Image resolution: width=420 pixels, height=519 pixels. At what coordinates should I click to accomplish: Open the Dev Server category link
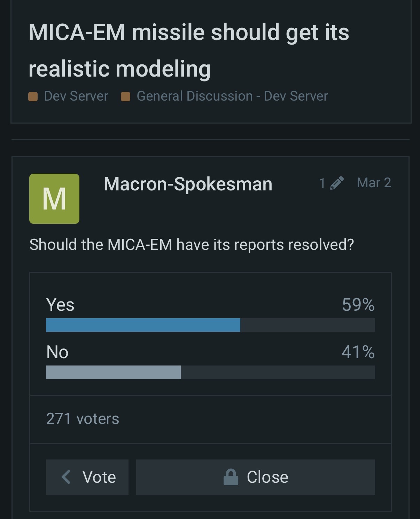click(76, 96)
